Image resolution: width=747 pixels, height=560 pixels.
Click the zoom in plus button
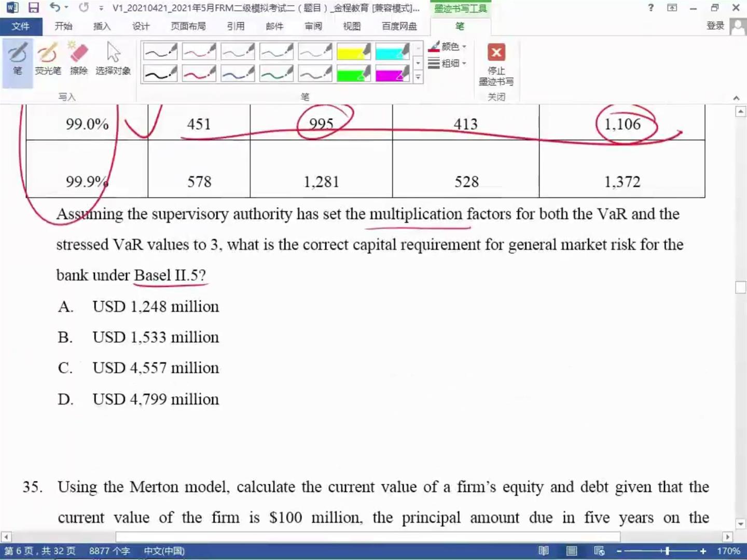click(703, 551)
